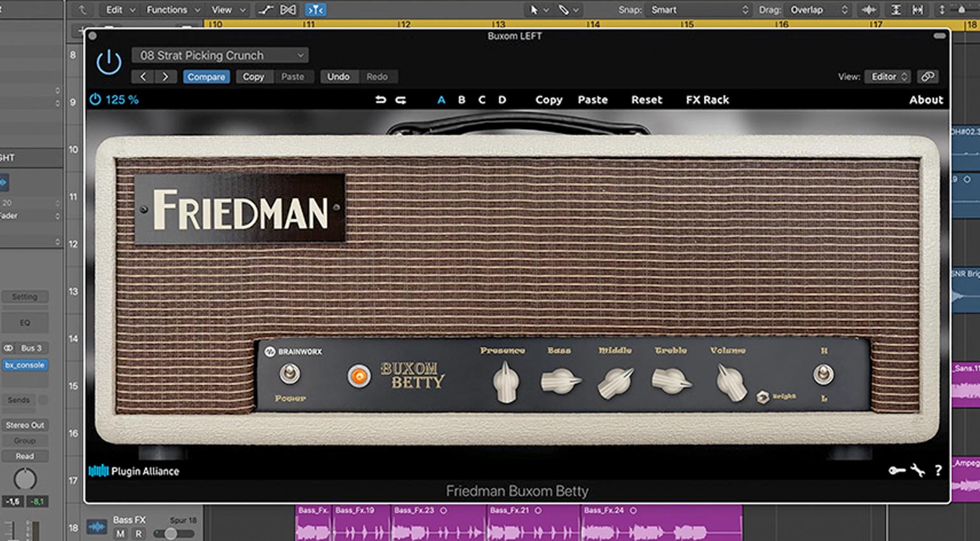This screenshot has width=980, height=541.
Task: Click the Undo button in plugin header
Action: point(339,76)
